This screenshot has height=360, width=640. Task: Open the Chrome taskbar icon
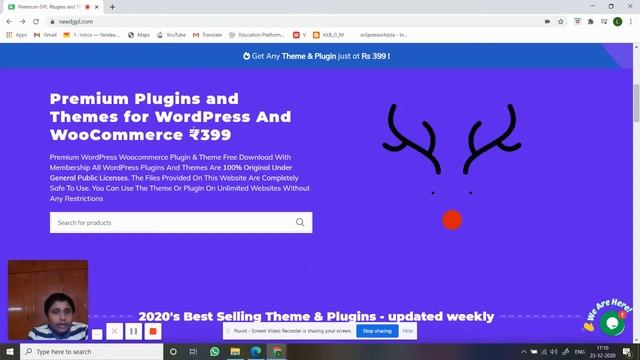[x=277, y=351]
